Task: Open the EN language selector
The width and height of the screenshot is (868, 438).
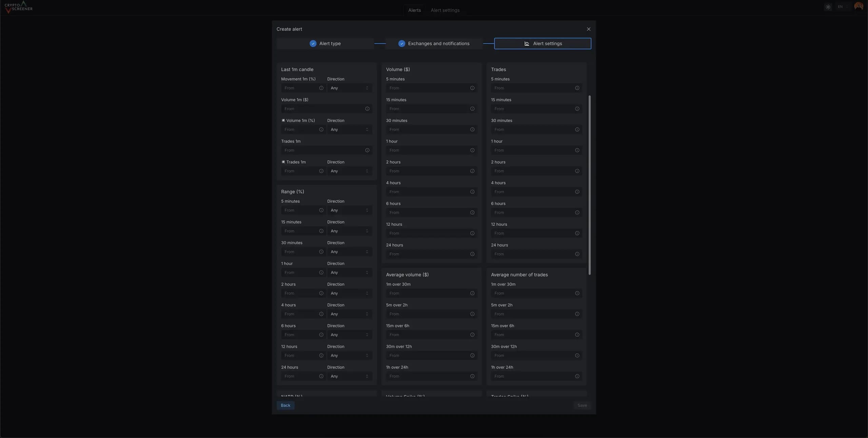Action: (x=842, y=7)
